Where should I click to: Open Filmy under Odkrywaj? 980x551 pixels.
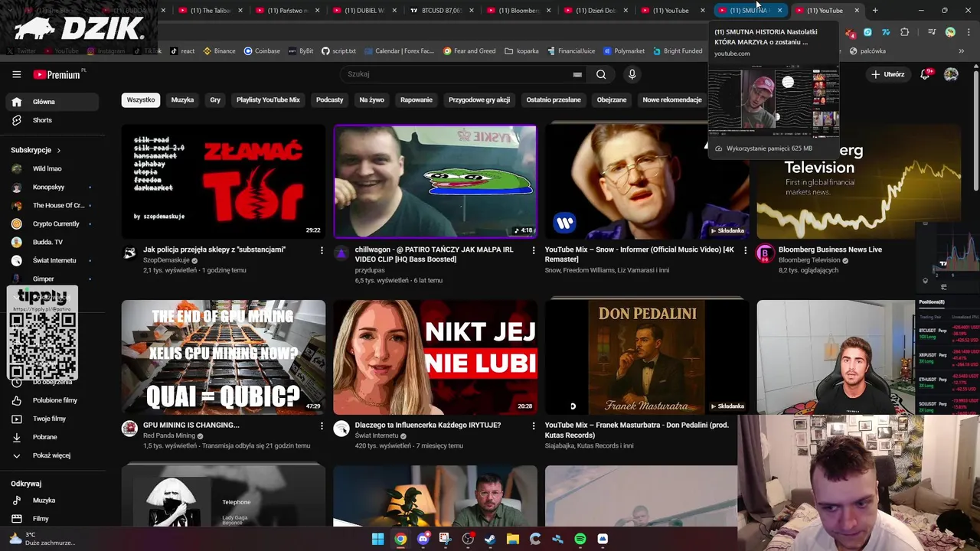tap(51, 519)
